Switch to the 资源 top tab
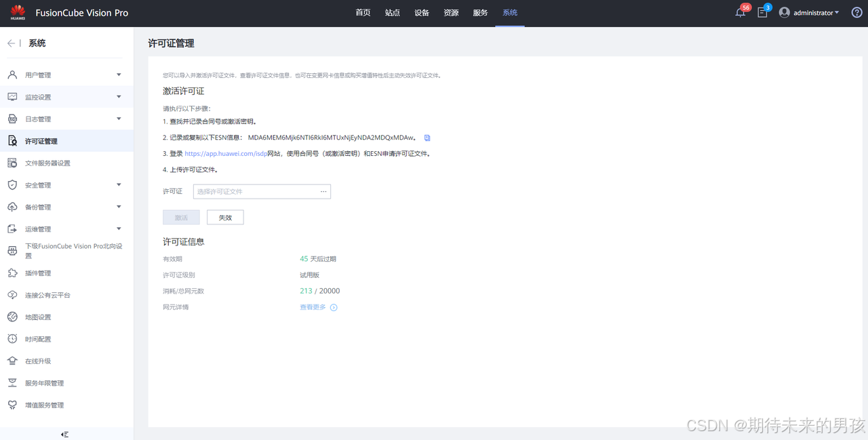The height and width of the screenshot is (440, 868). point(451,13)
